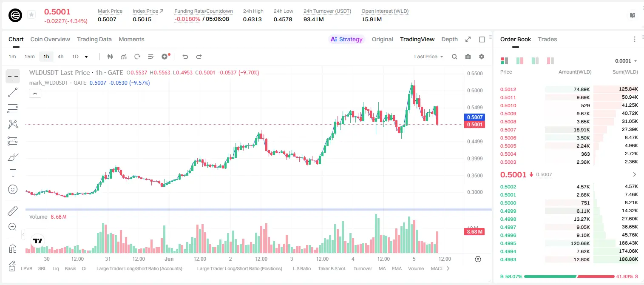
Task: Select the trend line drawing tool
Action: point(13,92)
